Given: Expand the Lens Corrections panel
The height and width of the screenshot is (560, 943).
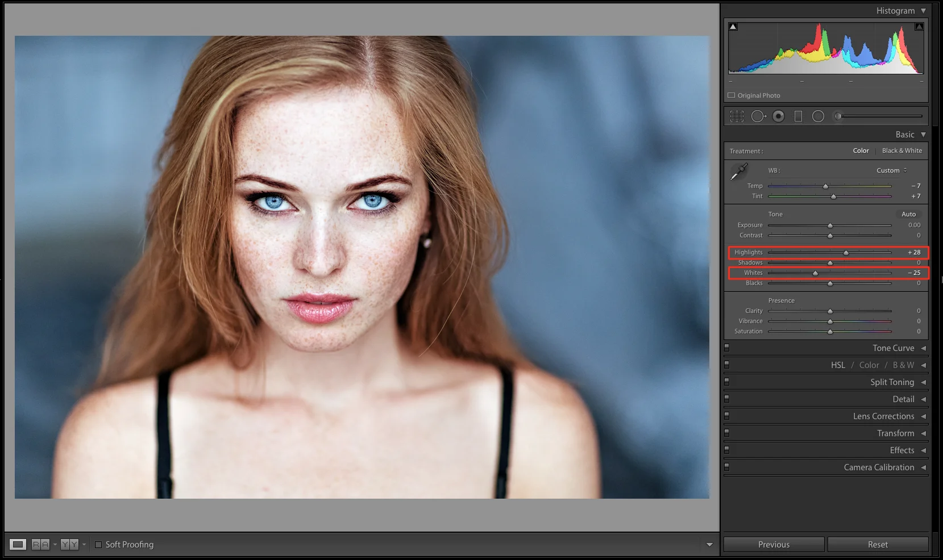Looking at the screenshot, I should [883, 416].
